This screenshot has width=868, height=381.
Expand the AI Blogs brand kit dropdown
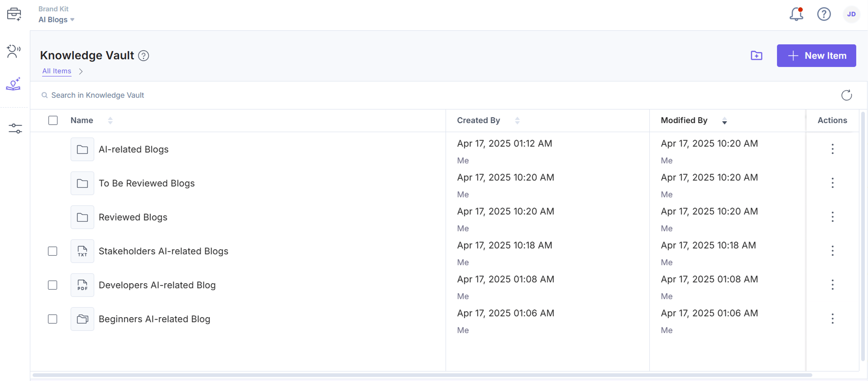56,19
